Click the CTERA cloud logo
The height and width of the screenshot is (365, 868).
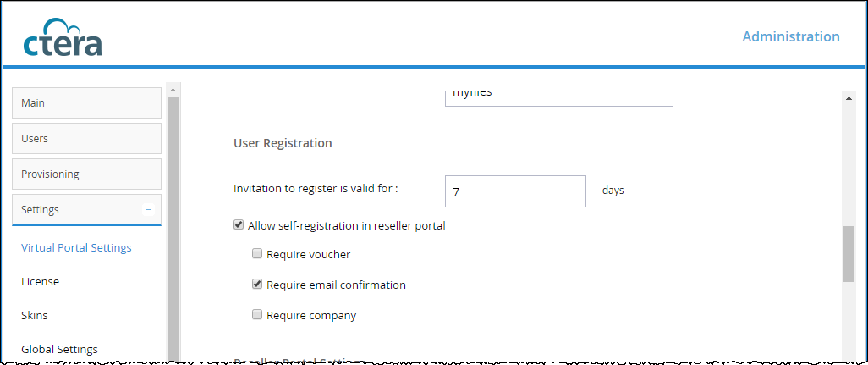click(63, 37)
